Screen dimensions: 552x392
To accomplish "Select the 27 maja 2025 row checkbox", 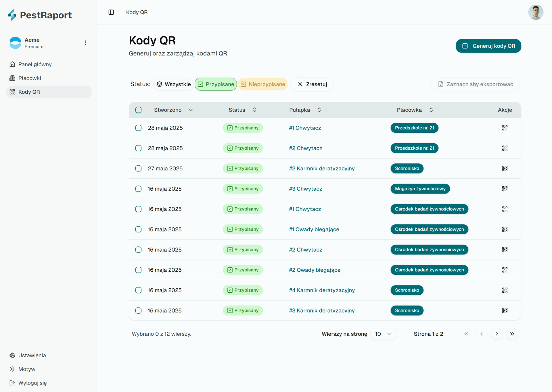I will pos(138,168).
